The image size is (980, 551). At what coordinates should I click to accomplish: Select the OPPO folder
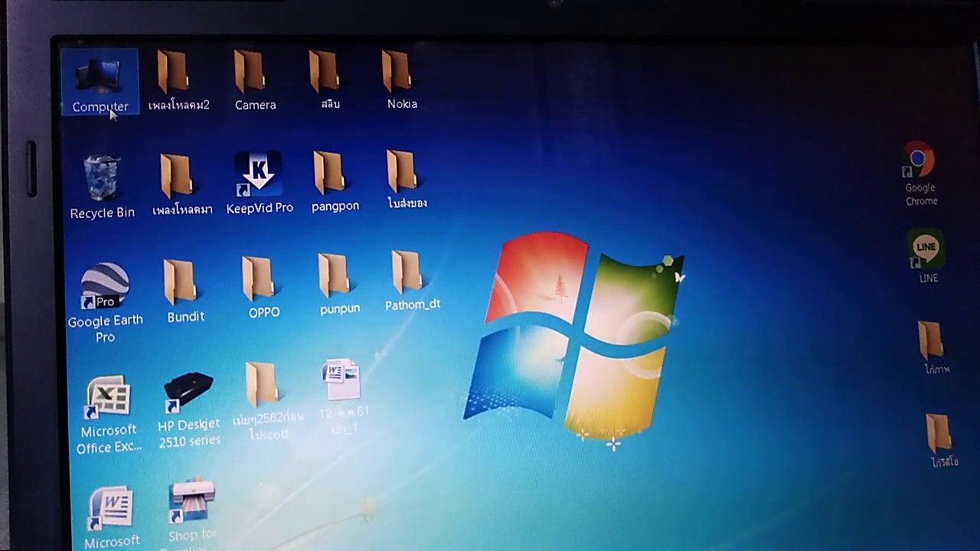[263, 288]
